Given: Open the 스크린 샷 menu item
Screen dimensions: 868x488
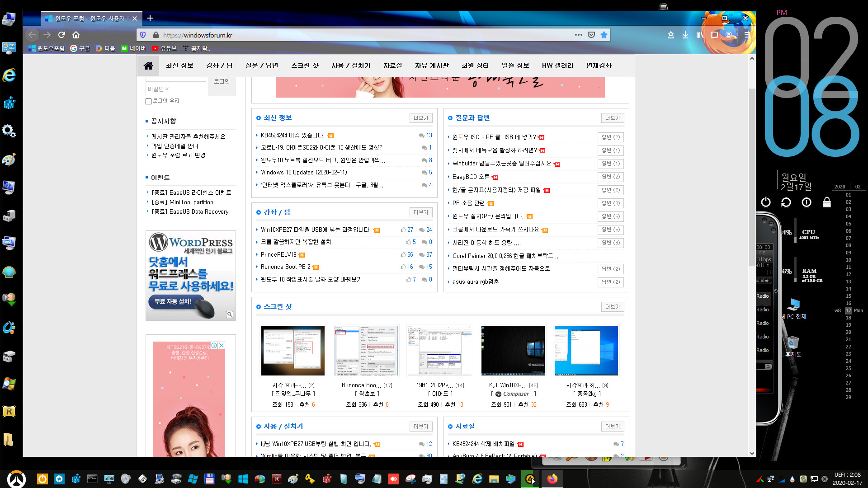Looking at the screenshot, I should [x=305, y=66].
